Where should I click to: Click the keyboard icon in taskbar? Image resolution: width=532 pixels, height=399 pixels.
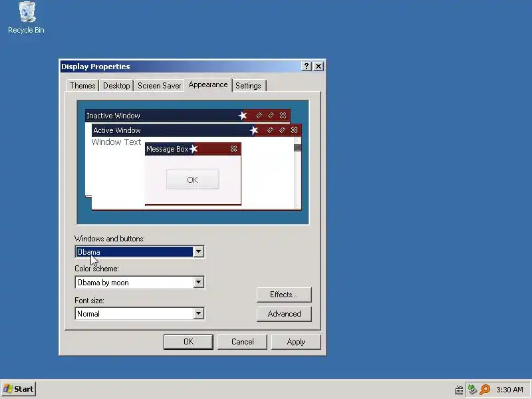click(x=459, y=390)
